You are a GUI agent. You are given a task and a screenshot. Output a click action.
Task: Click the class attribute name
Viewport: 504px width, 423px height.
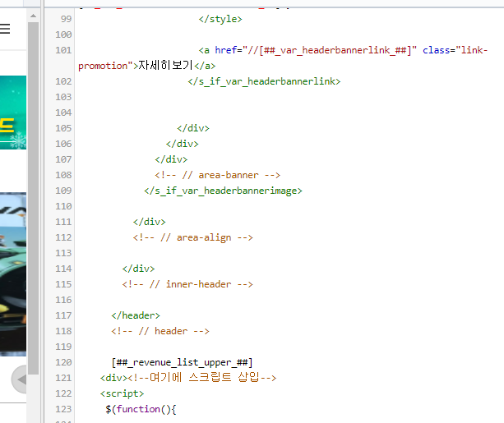(x=437, y=50)
